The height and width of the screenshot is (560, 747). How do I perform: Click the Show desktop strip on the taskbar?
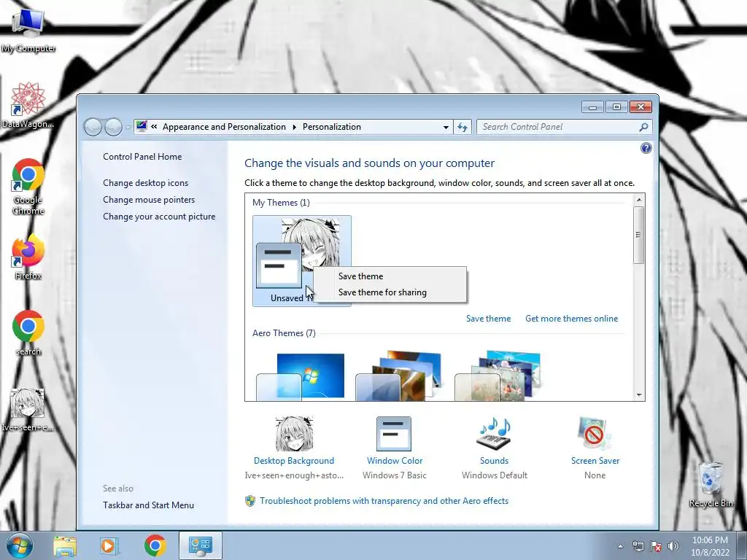pyautogui.click(x=743, y=545)
